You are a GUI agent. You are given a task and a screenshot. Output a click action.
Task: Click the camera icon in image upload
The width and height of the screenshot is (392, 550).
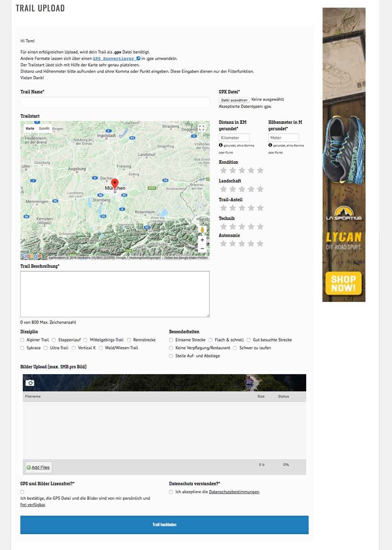click(x=30, y=383)
